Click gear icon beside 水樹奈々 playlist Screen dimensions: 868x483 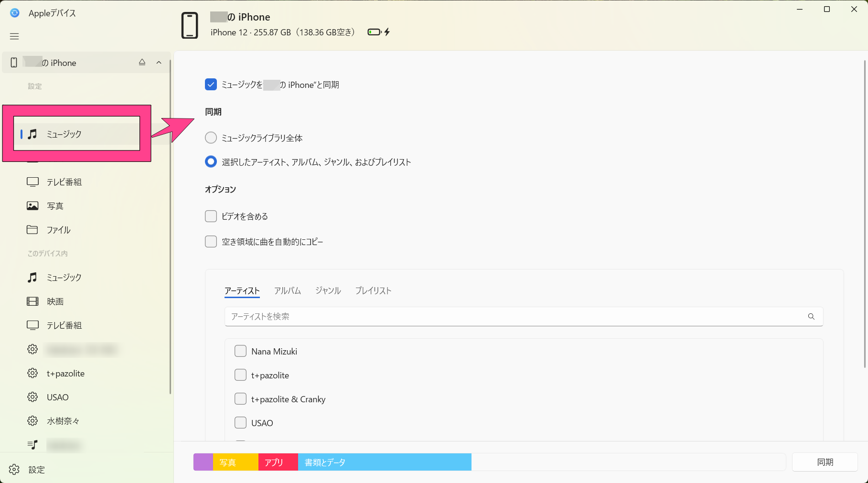(32, 421)
